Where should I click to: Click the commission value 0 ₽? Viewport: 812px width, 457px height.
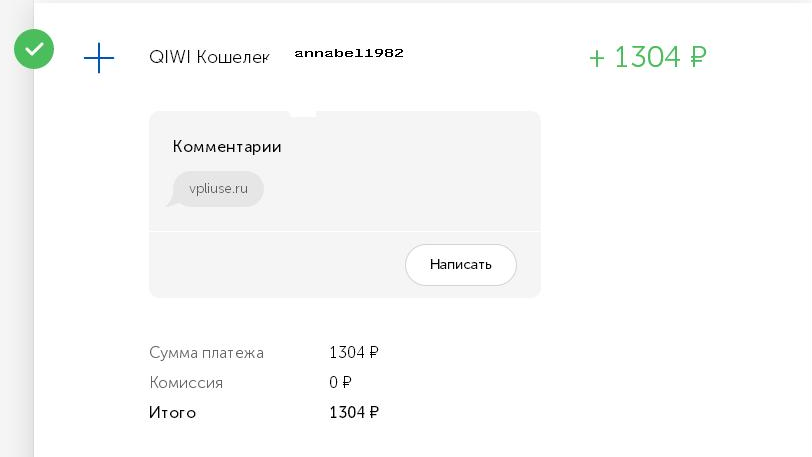[340, 382]
